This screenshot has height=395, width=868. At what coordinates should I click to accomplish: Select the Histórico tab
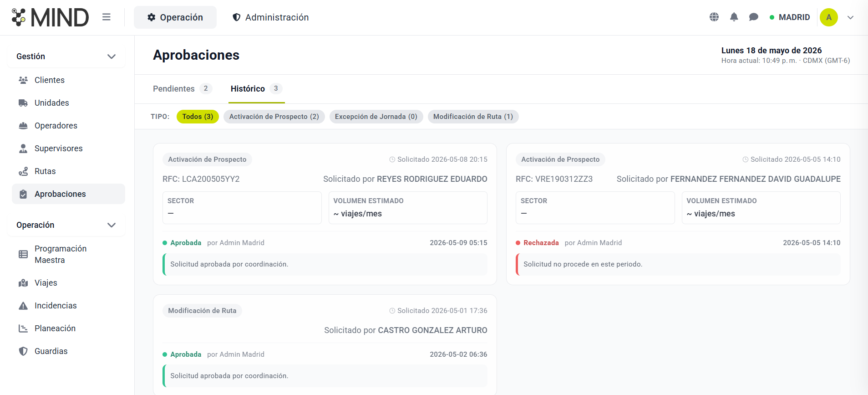point(256,89)
